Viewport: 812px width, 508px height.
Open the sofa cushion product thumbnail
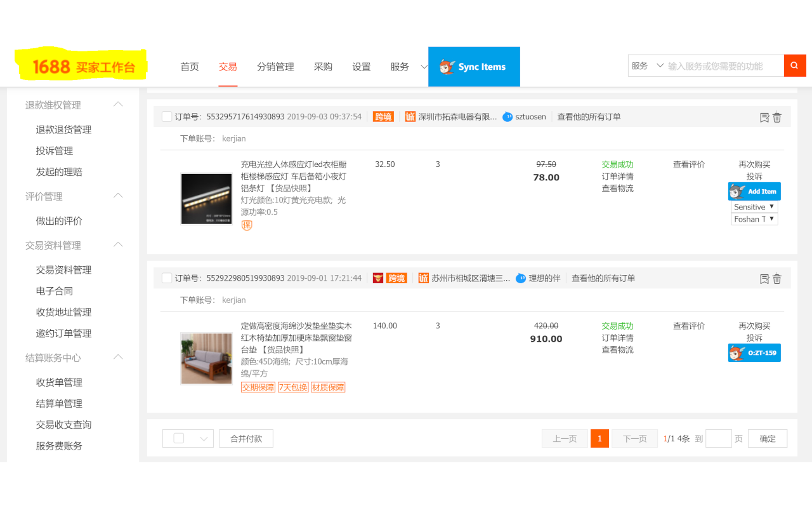pos(207,359)
